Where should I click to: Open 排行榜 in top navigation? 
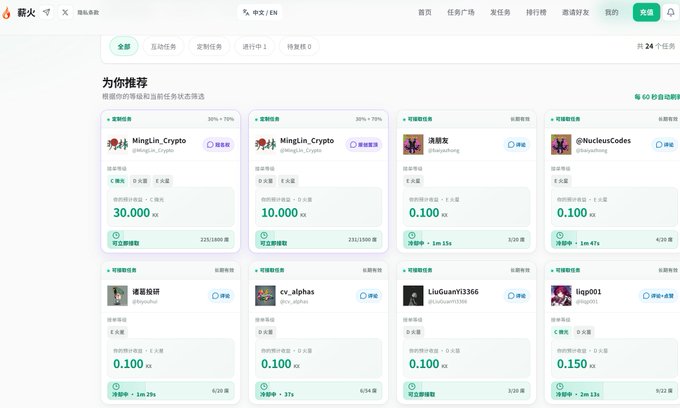(x=536, y=13)
